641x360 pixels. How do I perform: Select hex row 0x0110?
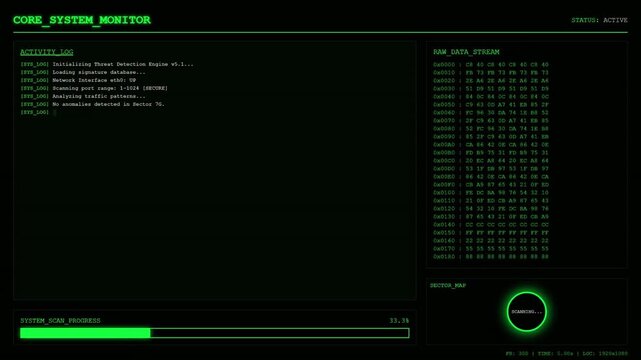point(491,201)
